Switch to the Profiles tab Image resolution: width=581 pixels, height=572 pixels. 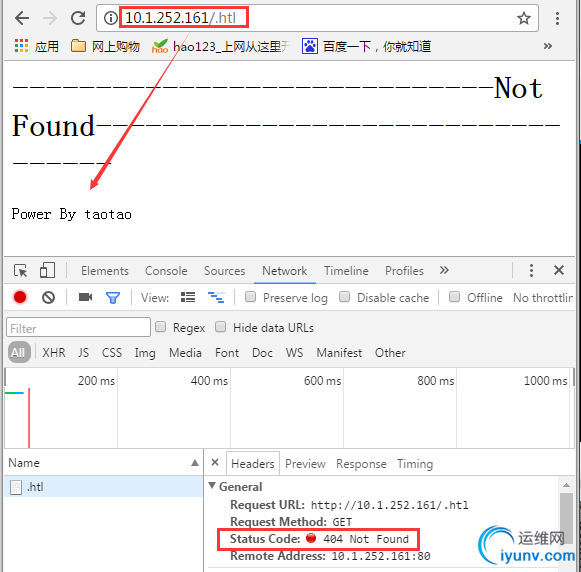[x=404, y=271]
